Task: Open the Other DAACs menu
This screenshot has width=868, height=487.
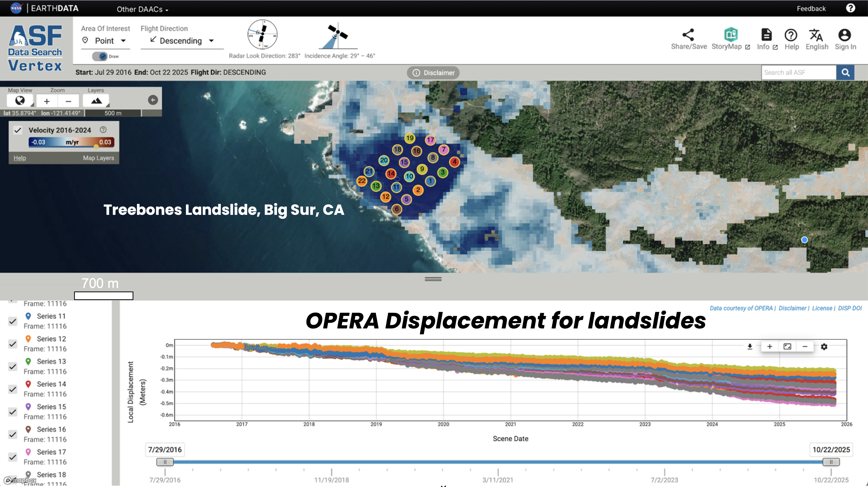Action: pyautogui.click(x=142, y=9)
